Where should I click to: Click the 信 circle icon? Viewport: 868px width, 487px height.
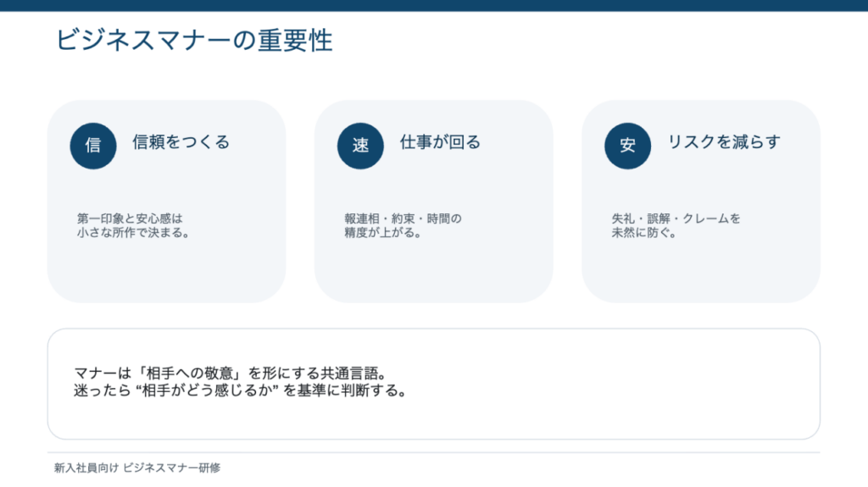point(93,145)
